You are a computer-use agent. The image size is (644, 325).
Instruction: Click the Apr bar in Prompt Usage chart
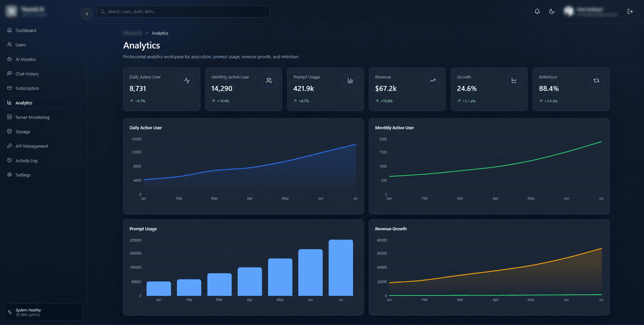pyautogui.click(x=250, y=282)
